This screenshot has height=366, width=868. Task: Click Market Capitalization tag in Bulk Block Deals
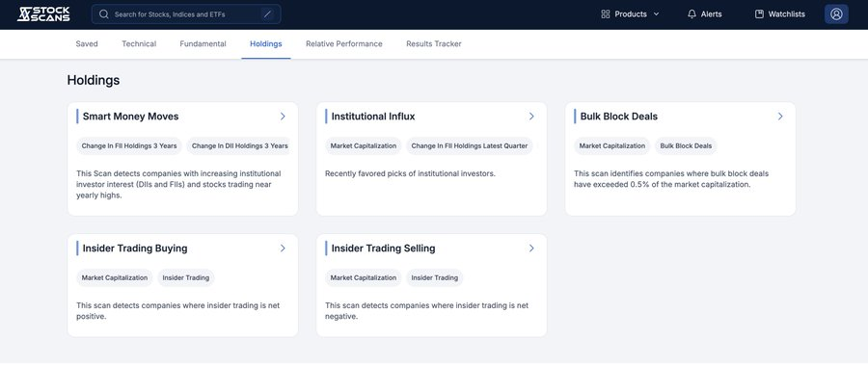pyautogui.click(x=612, y=146)
